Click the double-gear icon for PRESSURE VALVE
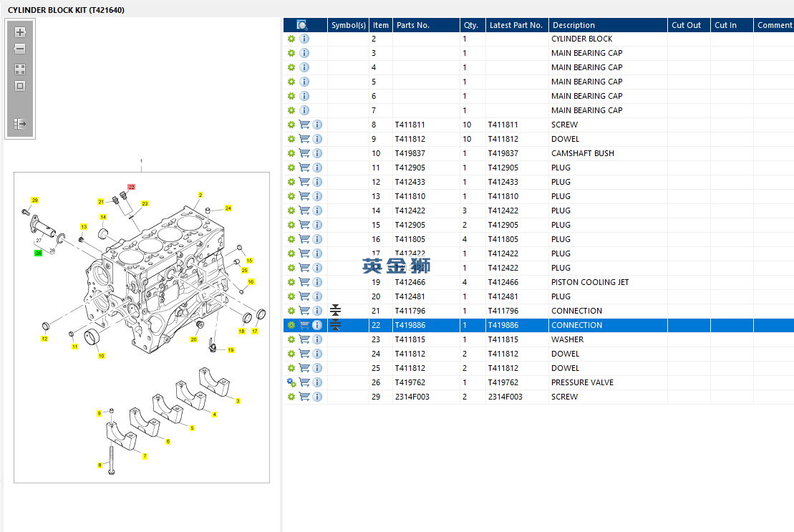 pyautogui.click(x=291, y=382)
